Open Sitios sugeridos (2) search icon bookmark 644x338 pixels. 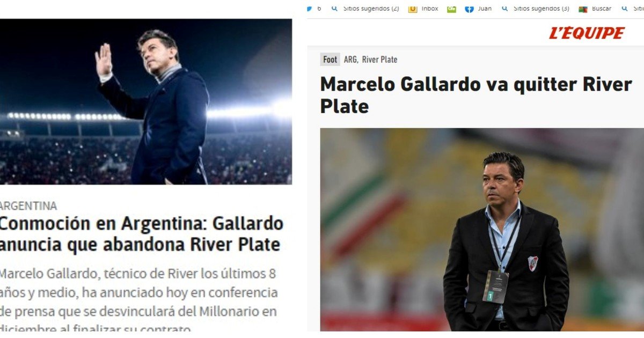pyautogui.click(x=335, y=8)
